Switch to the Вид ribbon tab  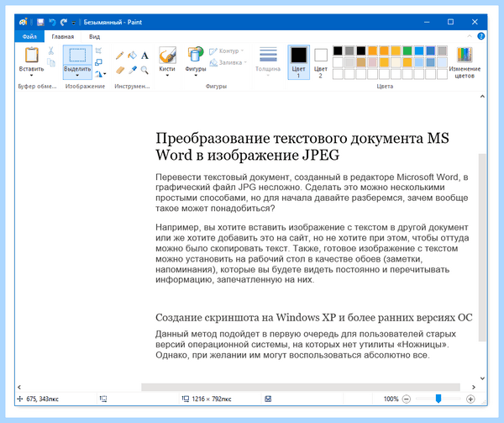tap(94, 36)
